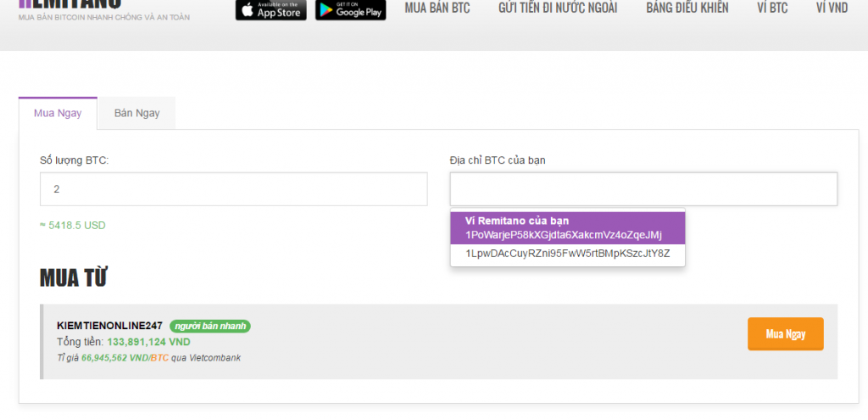Open seller KIEMTIENONLINE247 profile
This screenshot has height=420, width=868.
pos(109,326)
